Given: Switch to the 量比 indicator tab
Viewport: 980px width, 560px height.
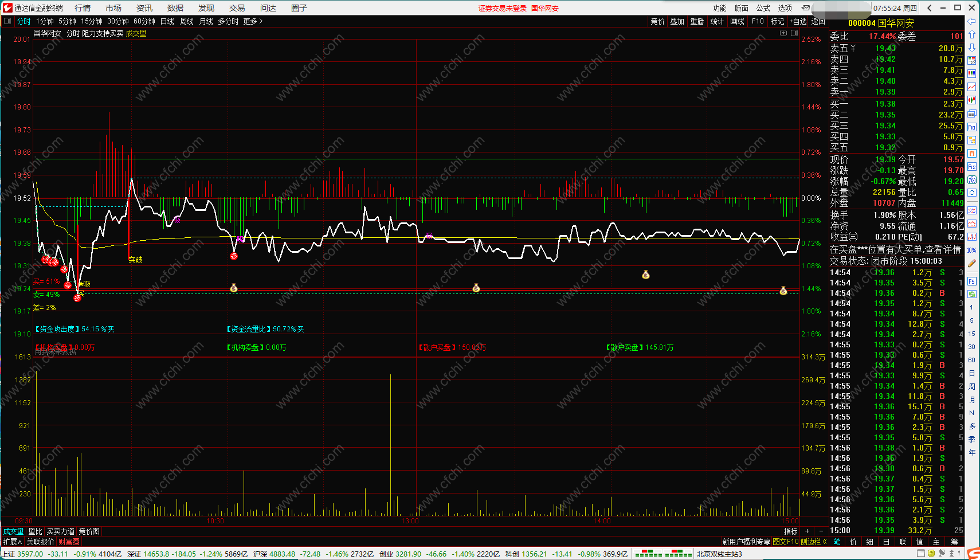Looking at the screenshot, I should pyautogui.click(x=35, y=531).
